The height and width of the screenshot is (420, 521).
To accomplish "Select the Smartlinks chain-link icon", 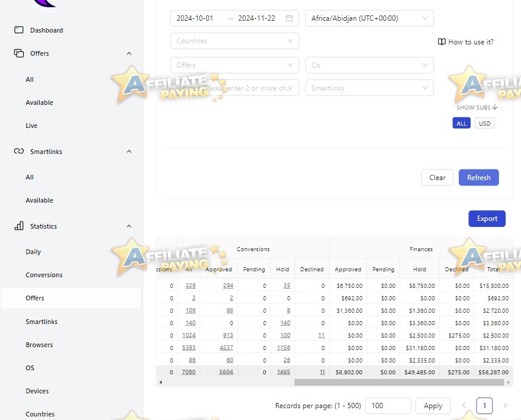I will point(18,151).
